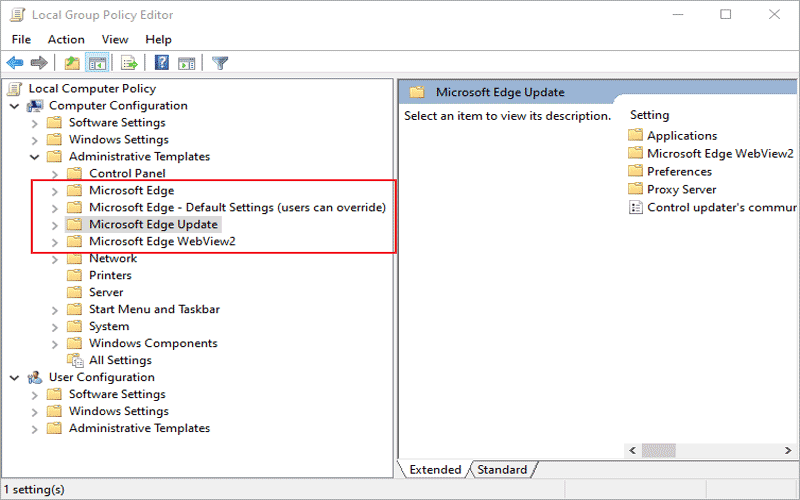
Task: Click the Filter funnel toolbar icon
Action: click(220, 63)
